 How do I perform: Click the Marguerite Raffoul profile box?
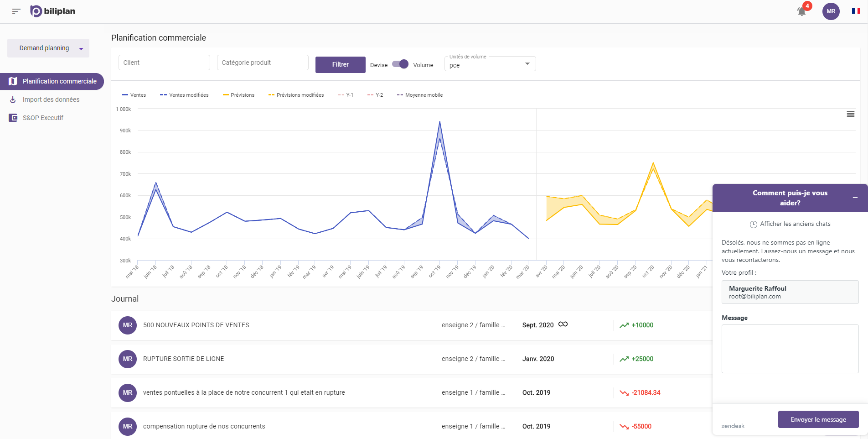tap(790, 292)
